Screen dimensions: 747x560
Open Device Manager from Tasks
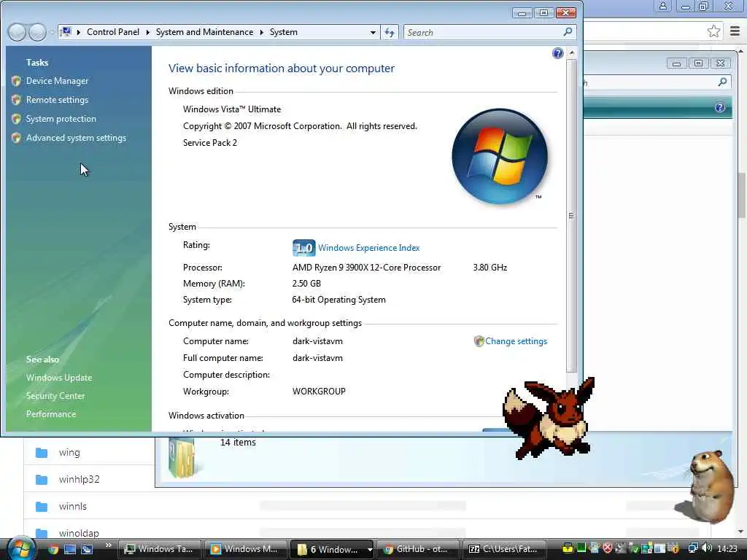57,81
